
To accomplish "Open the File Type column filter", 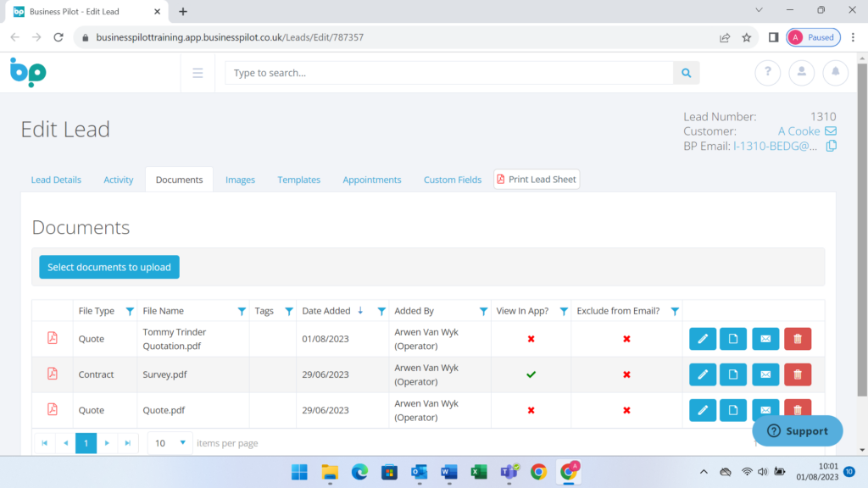I will [x=129, y=311].
